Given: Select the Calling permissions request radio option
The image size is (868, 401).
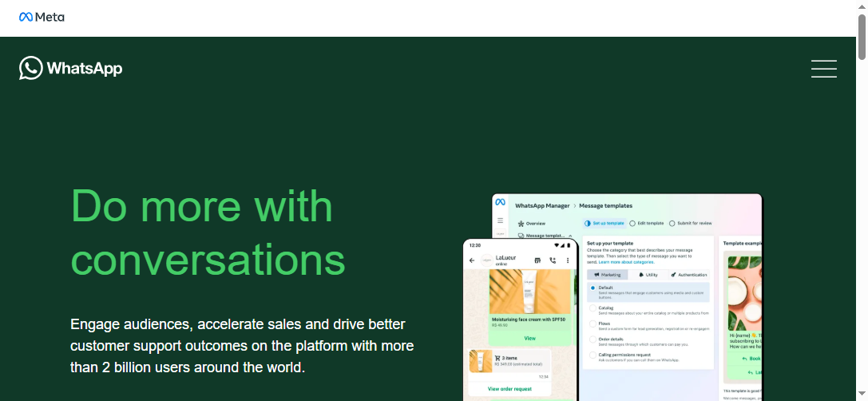Looking at the screenshot, I should pyautogui.click(x=593, y=355).
